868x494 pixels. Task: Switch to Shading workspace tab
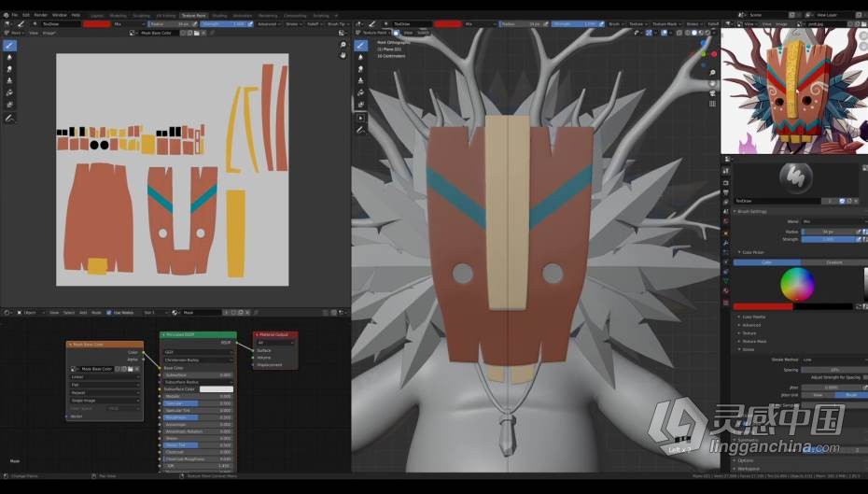(x=219, y=16)
